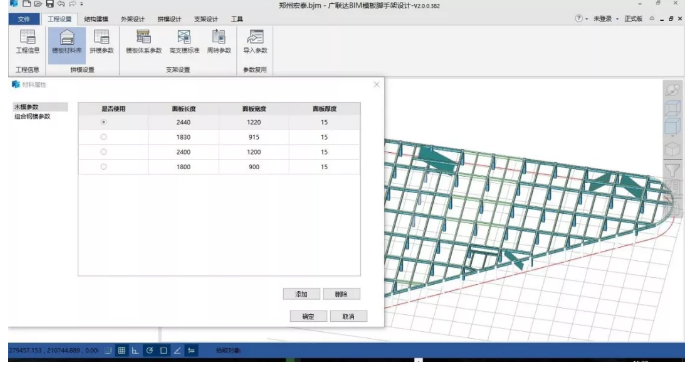The width and height of the screenshot is (695, 365).
Task: Expand the quick access toolbar dropdown arrow
Action: tap(82, 4)
